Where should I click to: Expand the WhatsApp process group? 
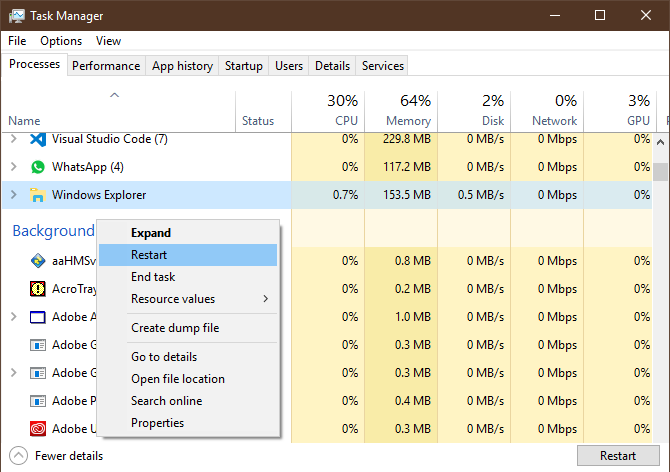[13, 167]
